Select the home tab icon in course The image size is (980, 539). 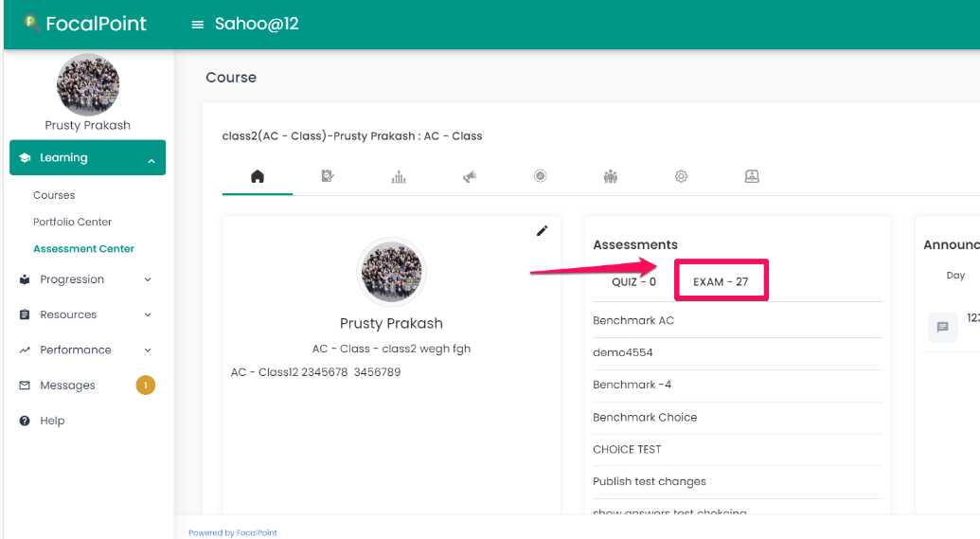tap(258, 176)
